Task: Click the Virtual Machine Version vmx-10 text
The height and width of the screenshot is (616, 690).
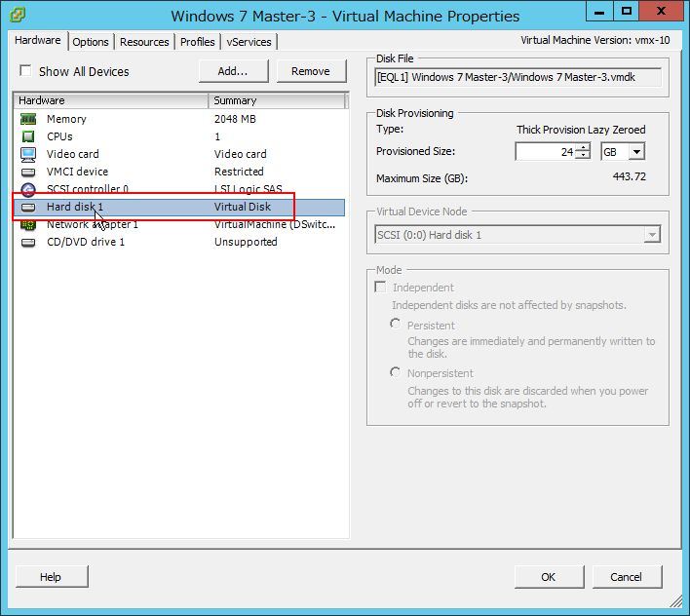Action: (x=595, y=40)
